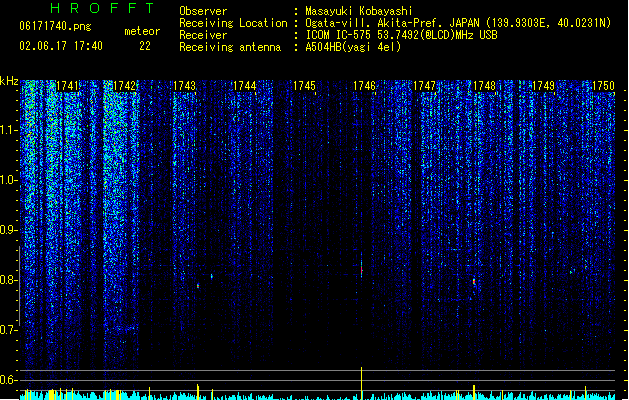Screen dimensions: 629x400
Task: Click the Receiving Location label
Action: [x=233, y=23]
